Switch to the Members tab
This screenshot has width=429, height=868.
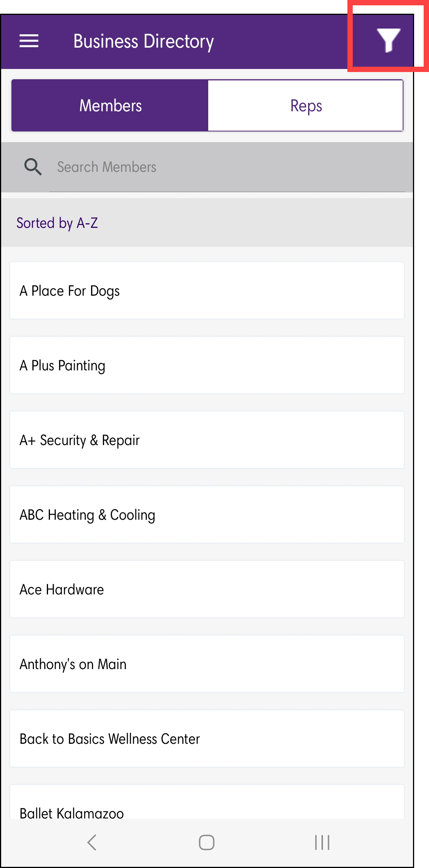110,106
